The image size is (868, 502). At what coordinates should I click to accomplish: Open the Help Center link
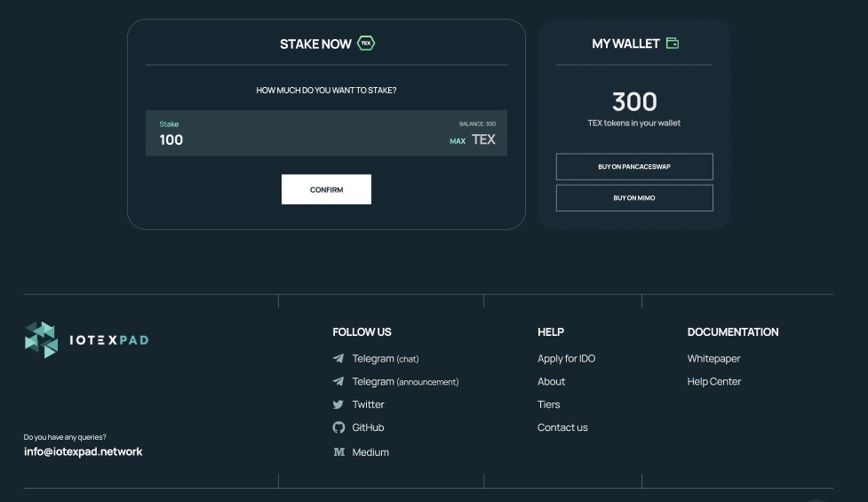click(714, 381)
